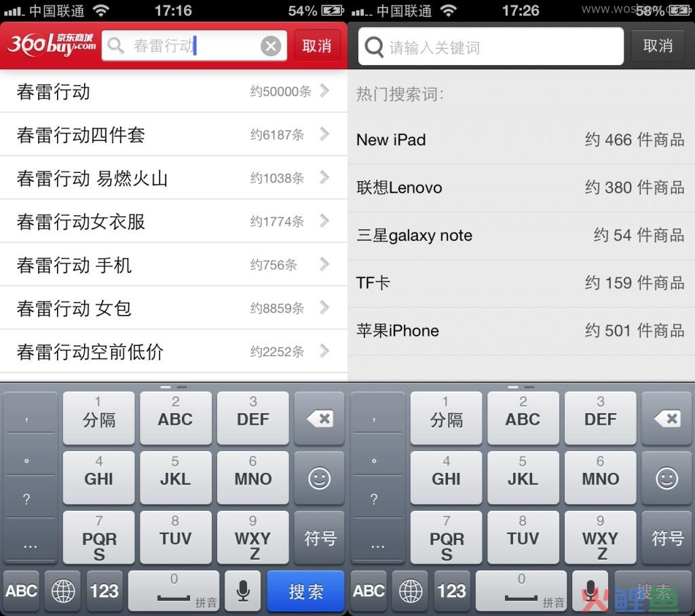Image resolution: width=695 pixels, height=616 pixels.
Task: Start dictation with microphone key, right keyboard
Action: [590, 591]
